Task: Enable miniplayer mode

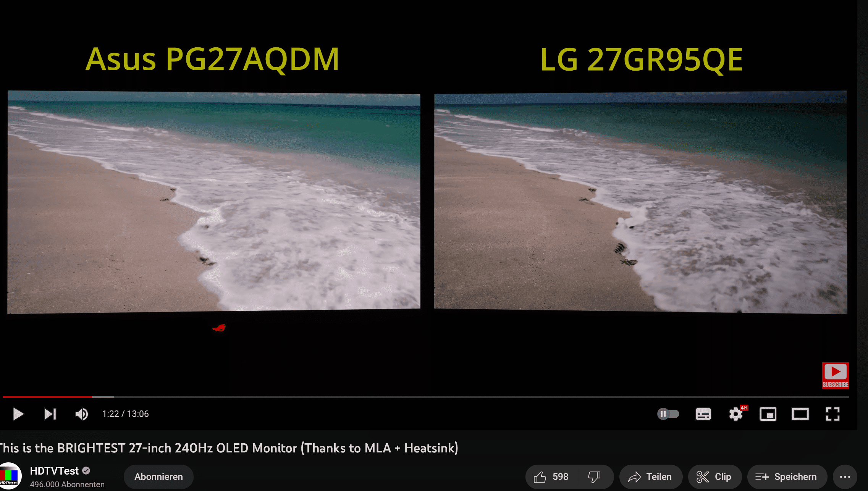Action: 768,414
